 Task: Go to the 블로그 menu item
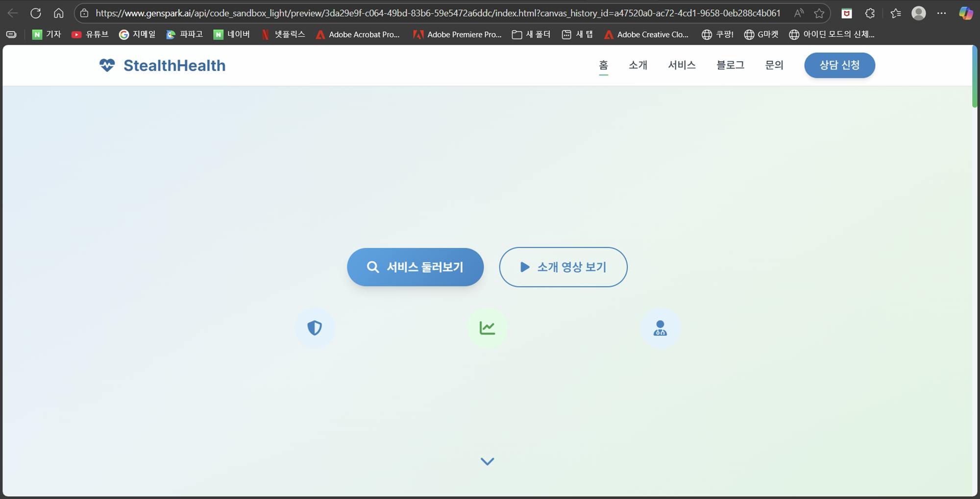729,65
